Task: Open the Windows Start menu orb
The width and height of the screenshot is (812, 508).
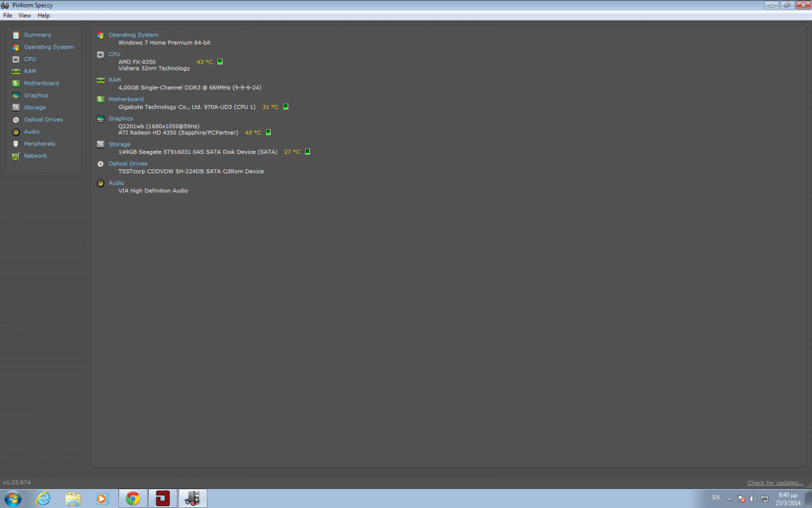Action: pyautogui.click(x=13, y=499)
